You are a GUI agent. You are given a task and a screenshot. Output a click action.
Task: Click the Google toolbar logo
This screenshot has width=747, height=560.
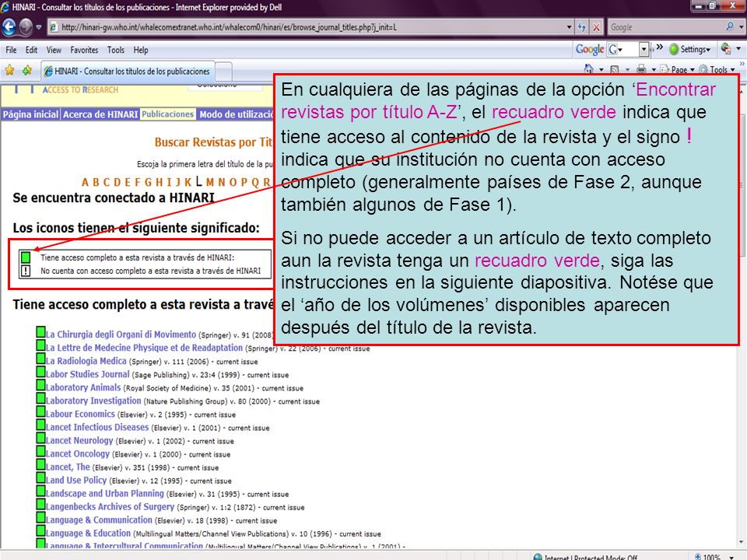pyautogui.click(x=590, y=49)
